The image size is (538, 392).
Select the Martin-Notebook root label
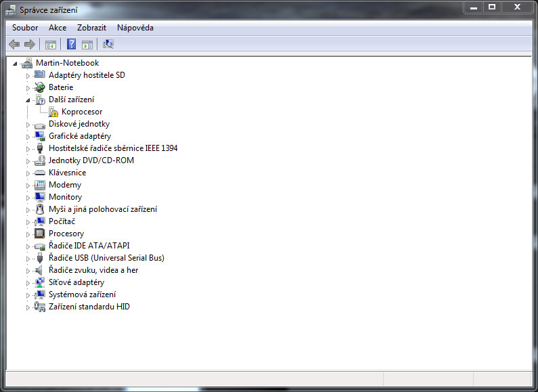[x=68, y=63]
